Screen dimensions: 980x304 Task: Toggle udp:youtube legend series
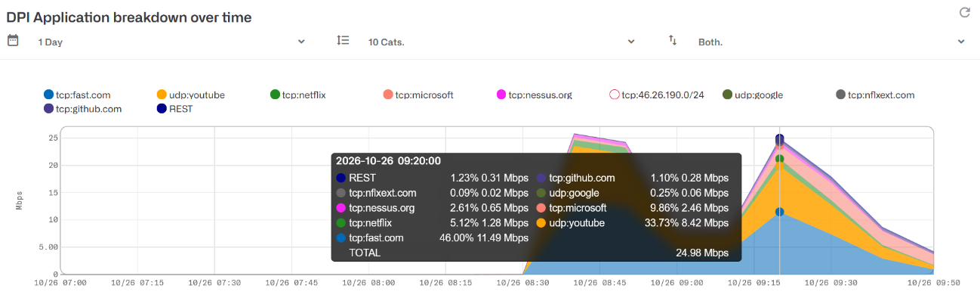pos(190,95)
